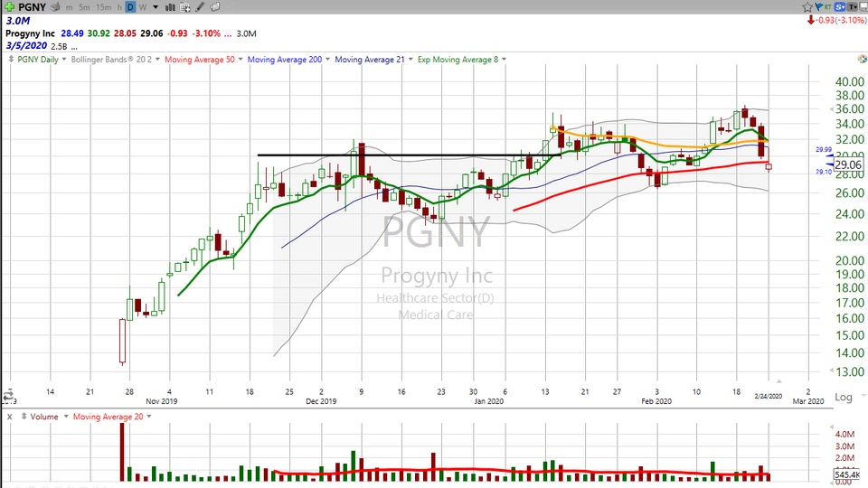Select the Weekly W timeframe
The height and width of the screenshot is (488, 868).
pyautogui.click(x=143, y=7)
